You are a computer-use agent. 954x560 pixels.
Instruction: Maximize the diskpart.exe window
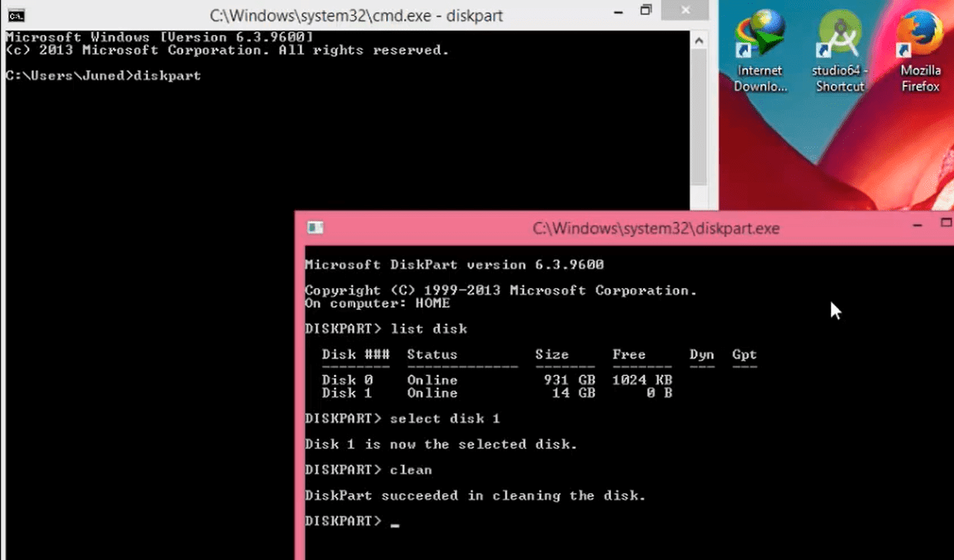point(946,223)
